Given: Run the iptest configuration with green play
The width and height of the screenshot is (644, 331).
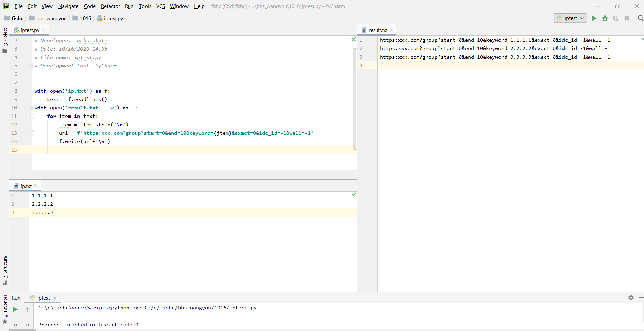Looking at the screenshot, I should point(594,18).
